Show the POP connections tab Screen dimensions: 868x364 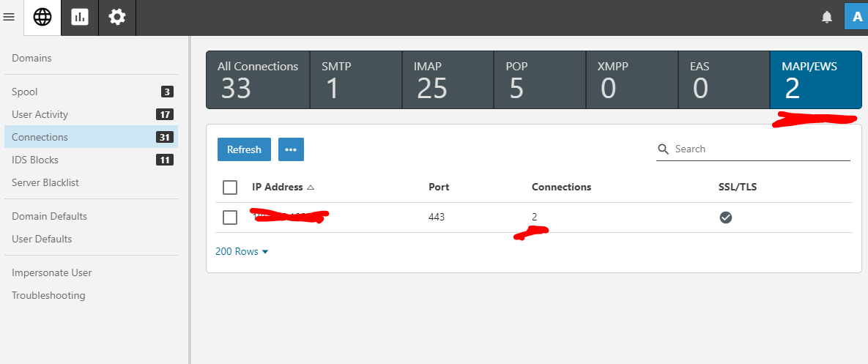539,80
